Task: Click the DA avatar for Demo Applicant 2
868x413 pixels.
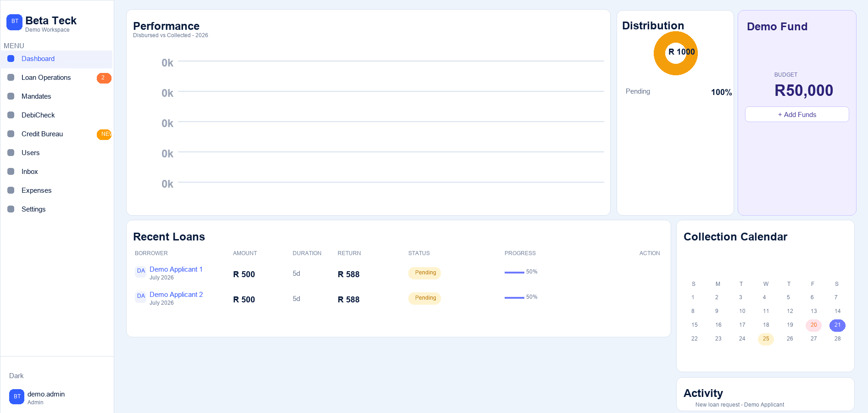Action: pos(141,296)
